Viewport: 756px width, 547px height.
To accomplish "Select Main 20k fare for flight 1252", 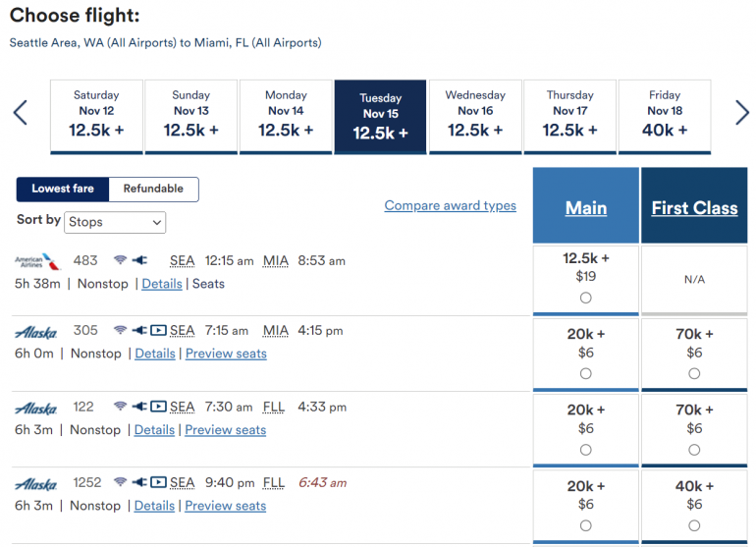I will pyautogui.click(x=586, y=525).
